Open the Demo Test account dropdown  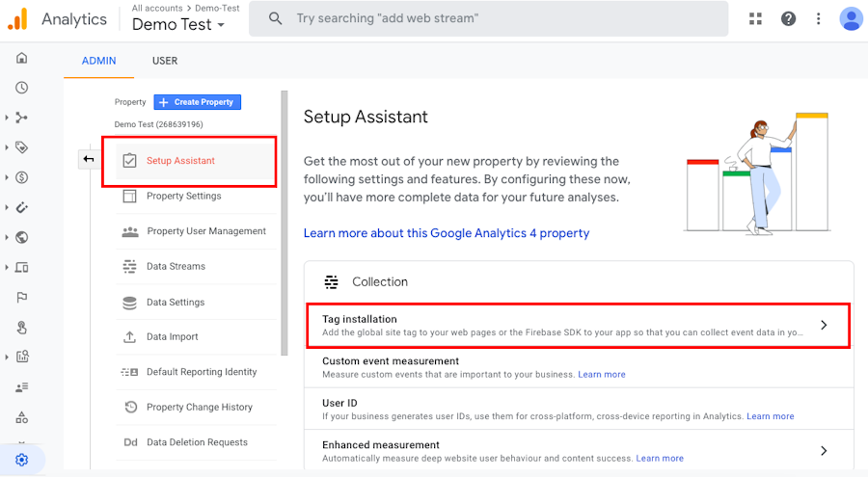pyautogui.click(x=178, y=24)
